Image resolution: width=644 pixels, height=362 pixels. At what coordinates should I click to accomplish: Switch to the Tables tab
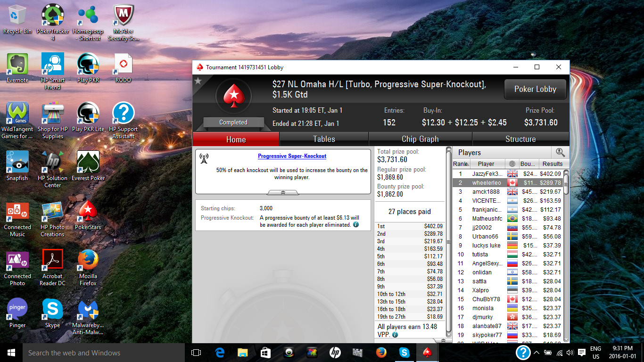(x=324, y=139)
